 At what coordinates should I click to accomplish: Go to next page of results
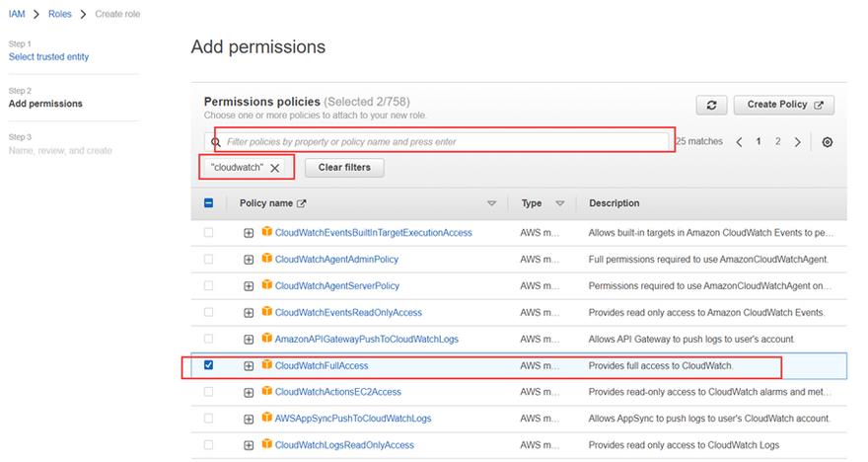point(798,142)
